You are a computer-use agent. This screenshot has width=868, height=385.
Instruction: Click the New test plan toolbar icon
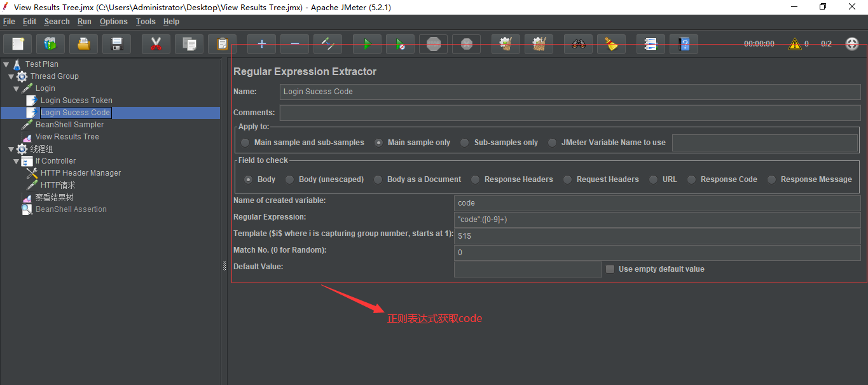pyautogui.click(x=18, y=44)
